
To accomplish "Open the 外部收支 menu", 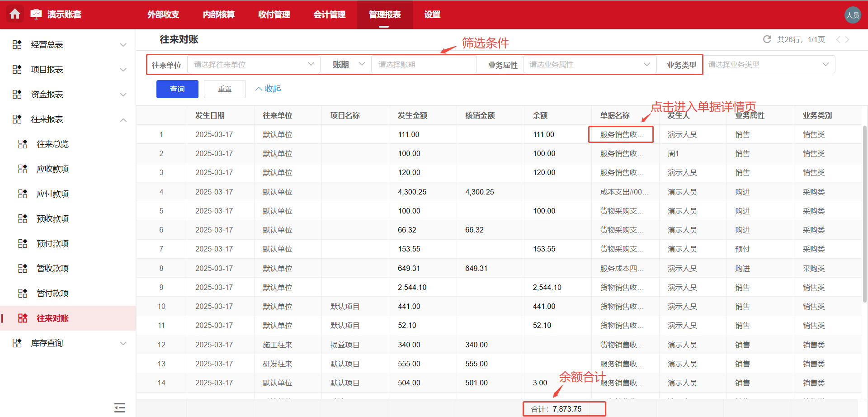I will coord(163,14).
